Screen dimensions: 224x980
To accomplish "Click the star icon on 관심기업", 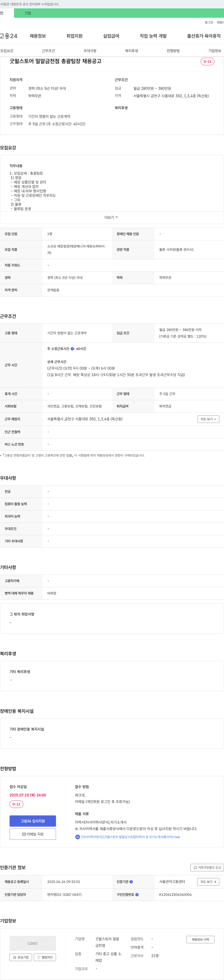I will click(x=15, y=958).
